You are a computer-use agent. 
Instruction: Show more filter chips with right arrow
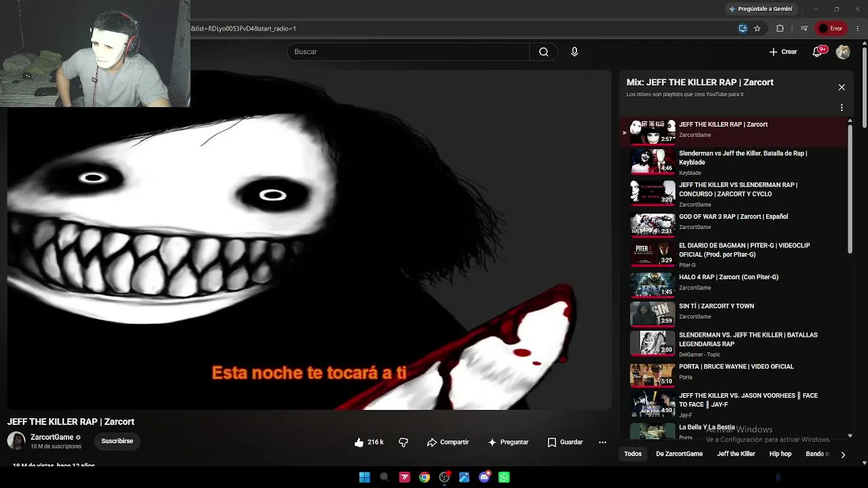(x=843, y=455)
